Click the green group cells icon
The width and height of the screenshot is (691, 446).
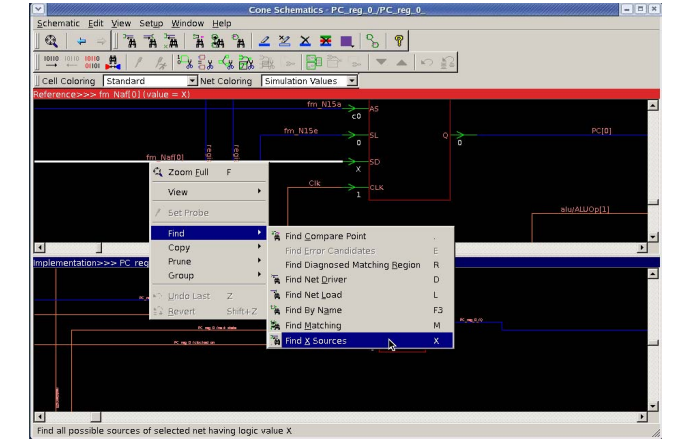pyautogui.click(x=314, y=62)
